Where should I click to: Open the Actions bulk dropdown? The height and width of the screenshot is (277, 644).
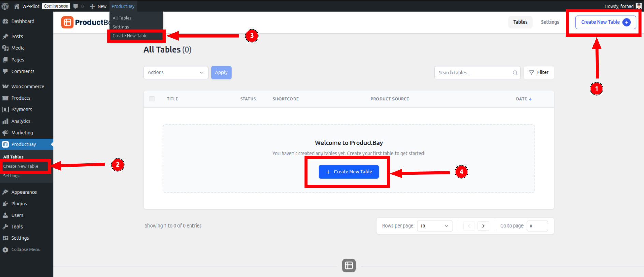coord(176,73)
